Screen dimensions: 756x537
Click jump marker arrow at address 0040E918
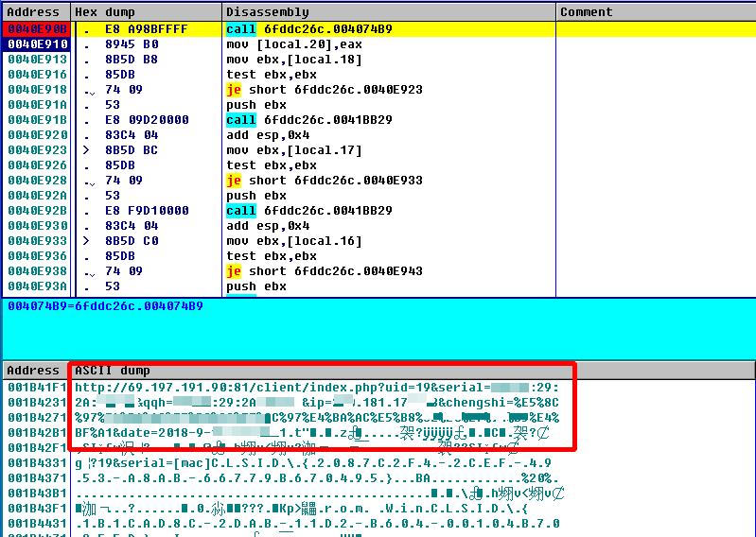pyautogui.click(x=88, y=91)
